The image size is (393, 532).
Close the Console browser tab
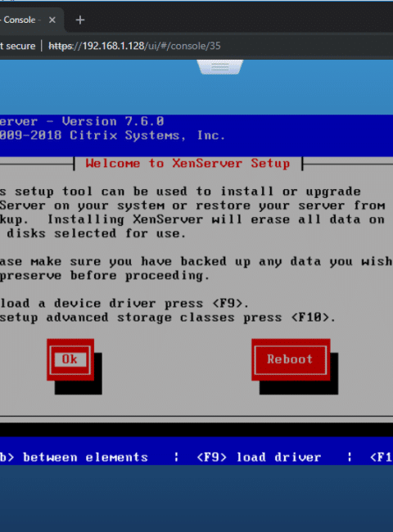pyautogui.click(x=52, y=20)
